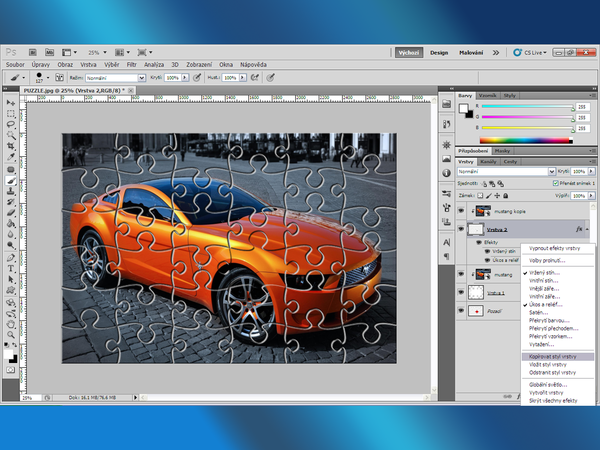Open the CS Live button
The width and height of the screenshot is (600, 450).
pyautogui.click(x=528, y=51)
